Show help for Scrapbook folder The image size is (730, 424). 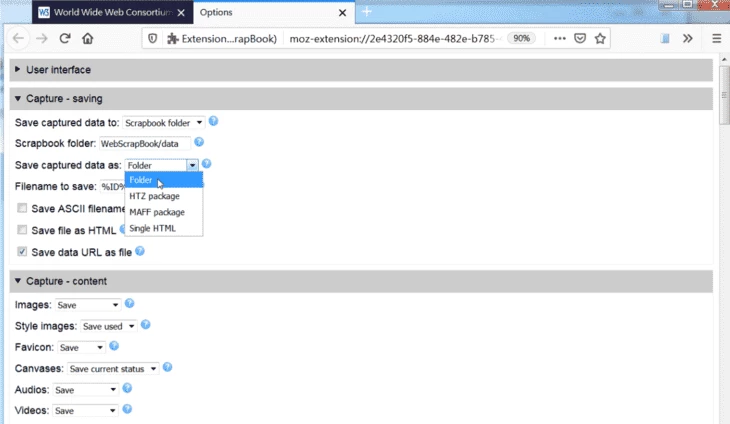click(x=199, y=142)
